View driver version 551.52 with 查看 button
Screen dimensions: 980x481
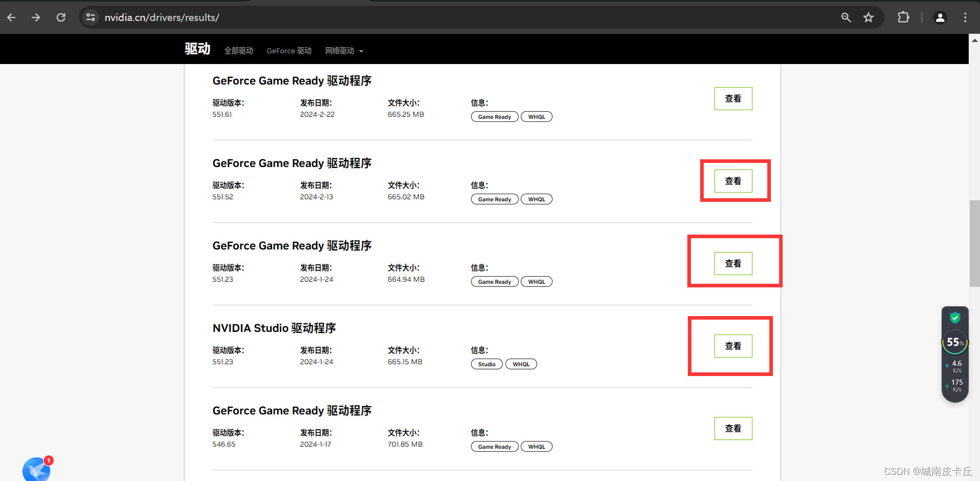click(733, 181)
